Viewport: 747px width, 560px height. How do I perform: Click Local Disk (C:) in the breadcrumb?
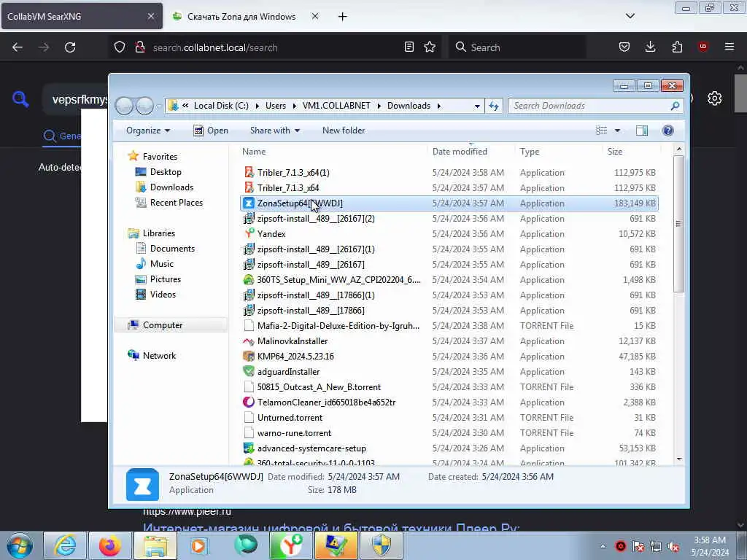coord(221,106)
